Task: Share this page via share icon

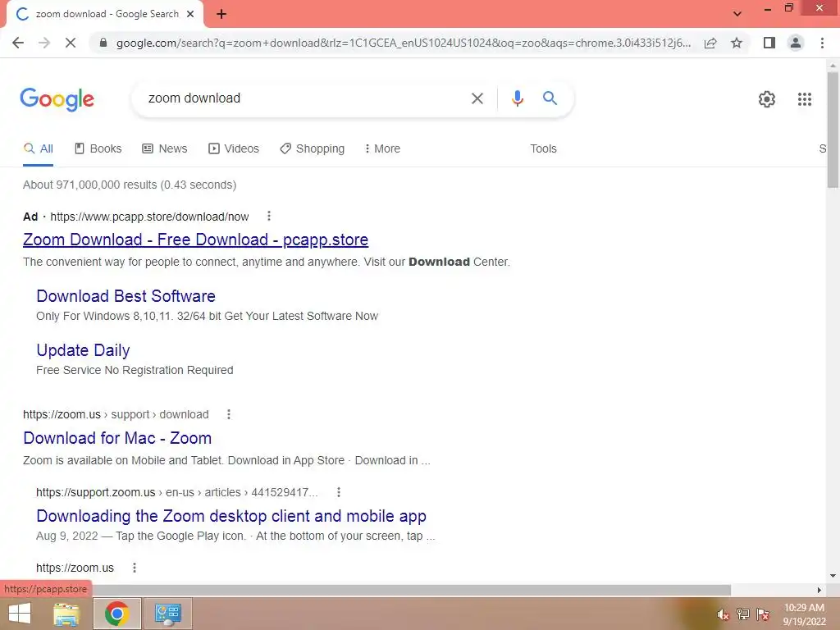Action: pyautogui.click(x=710, y=43)
